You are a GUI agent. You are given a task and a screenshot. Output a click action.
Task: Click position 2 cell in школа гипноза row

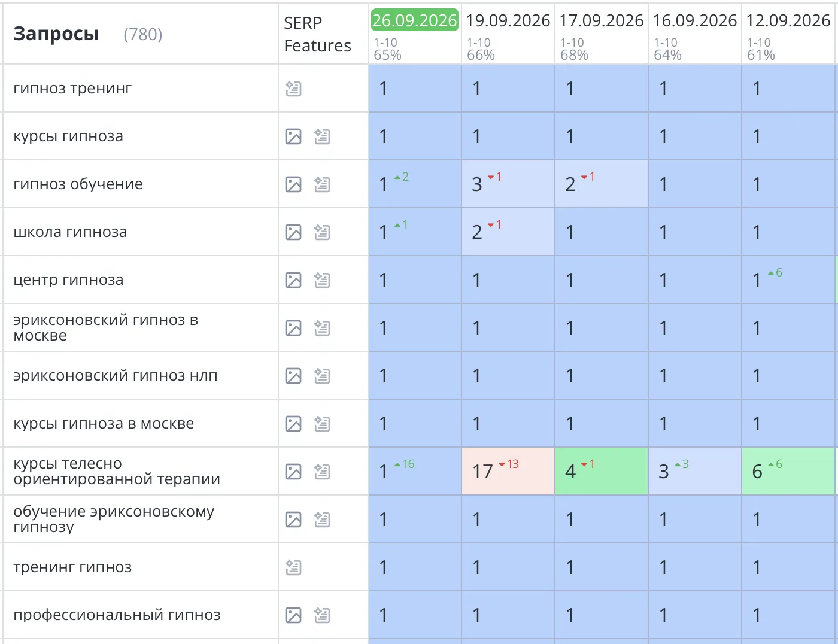coord(508,232)
